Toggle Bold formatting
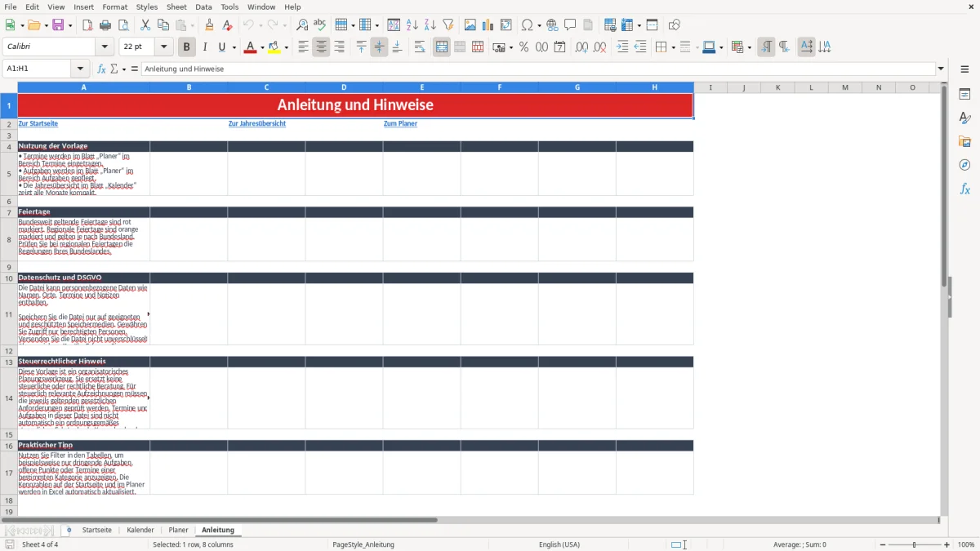This screenshot has width=980, height=551. coord(187,47)
